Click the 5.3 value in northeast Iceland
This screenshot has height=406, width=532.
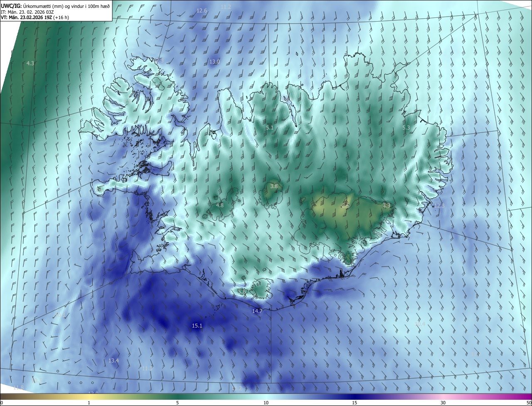[406, 127]
